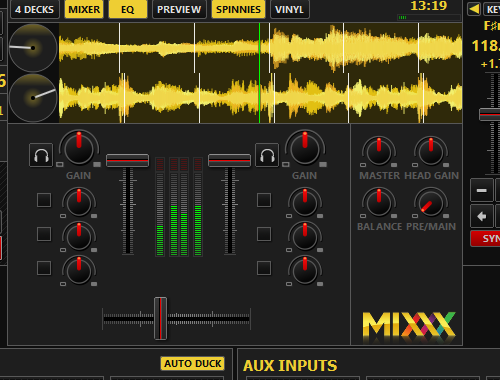Click the level meter bars in the mixer
This screenshot has width=500, height=380.
click(x=179, y=207)
